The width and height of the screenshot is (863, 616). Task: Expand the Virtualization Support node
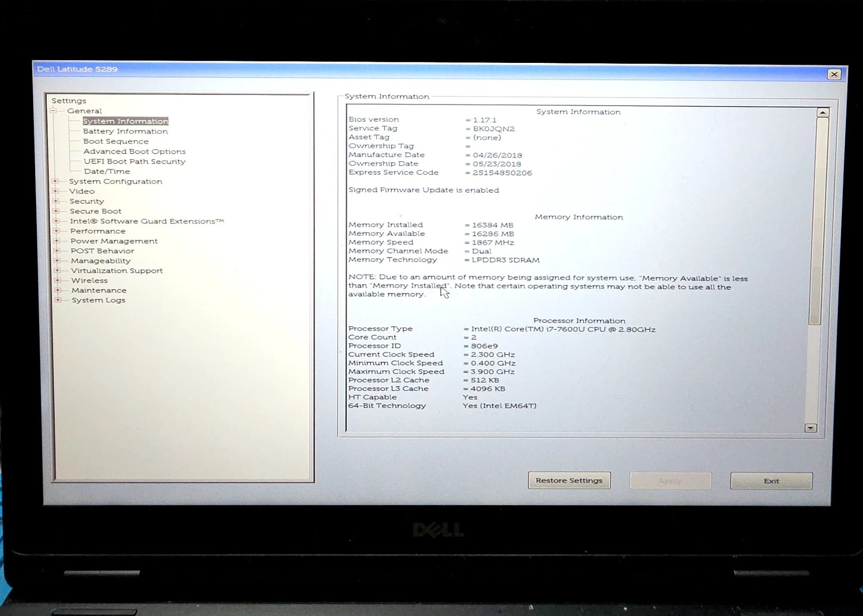(x=57, y=270)
